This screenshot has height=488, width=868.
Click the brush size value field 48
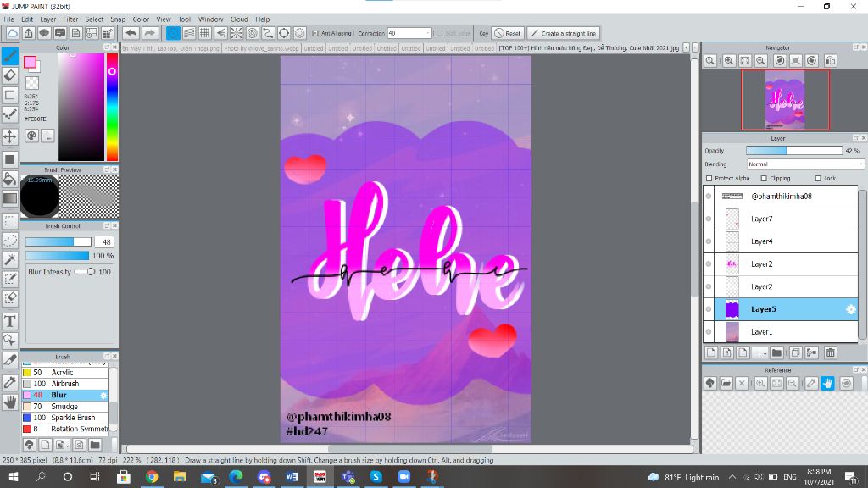104,241
